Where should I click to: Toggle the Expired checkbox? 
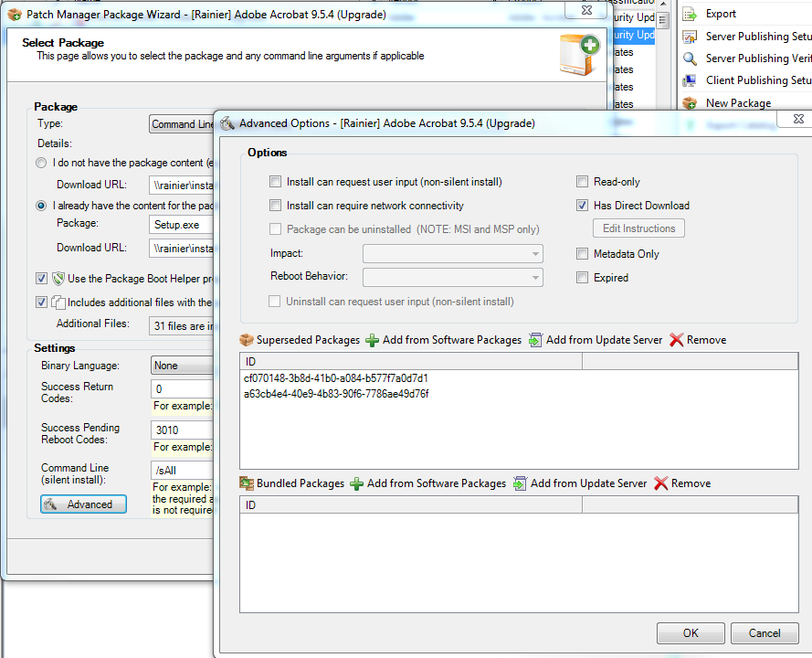pos(582,278)
